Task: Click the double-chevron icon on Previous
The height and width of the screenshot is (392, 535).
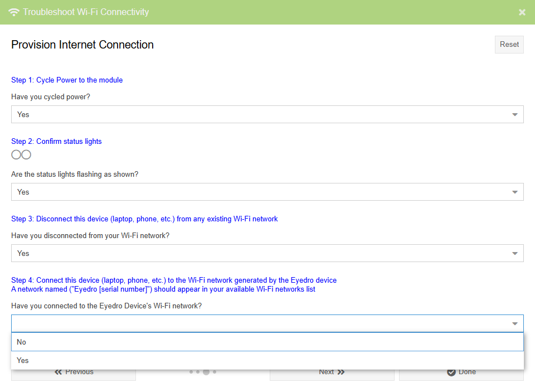Action: [x=57, y=371]
